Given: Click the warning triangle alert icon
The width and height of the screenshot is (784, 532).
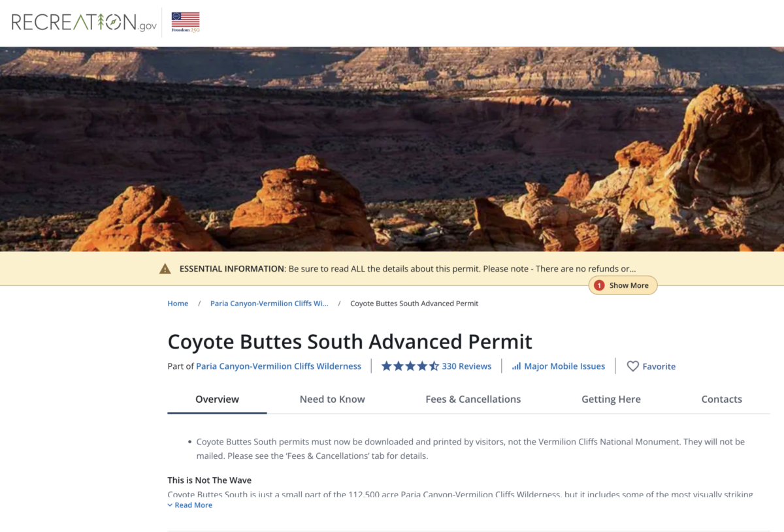Looking at the screenshot, I should [x=165, y=269].
